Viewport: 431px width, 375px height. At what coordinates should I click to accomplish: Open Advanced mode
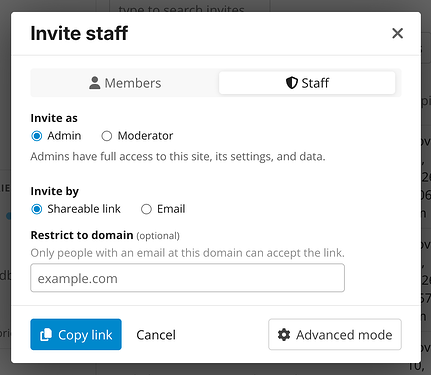tap(335, 335)
